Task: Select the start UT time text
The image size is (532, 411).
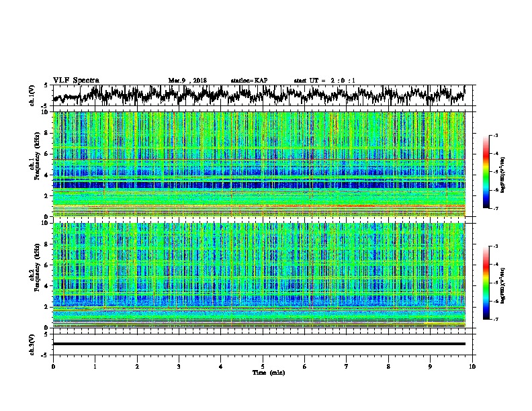Action: click(x=324, y=81)
